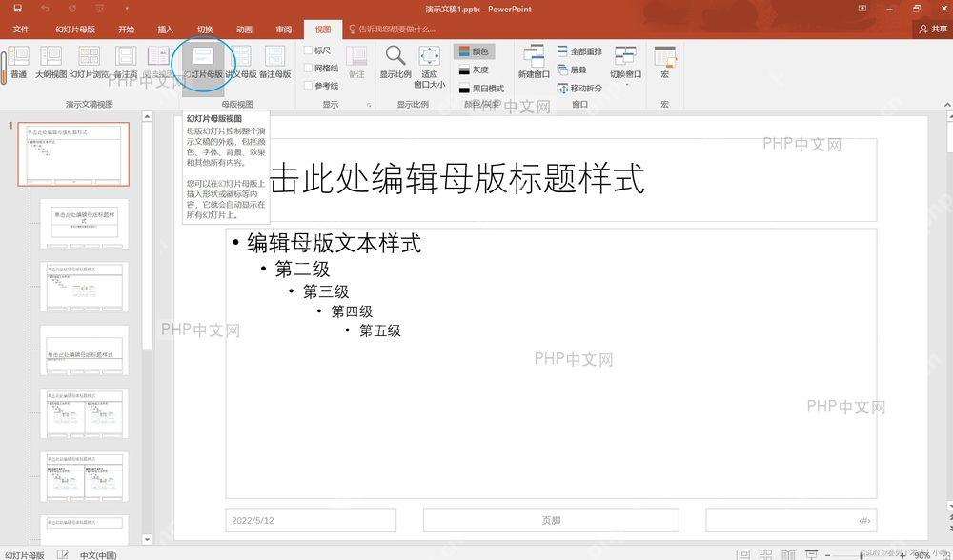Click the thumbnail pane scroll-up arrow

[x=147, y=115]
